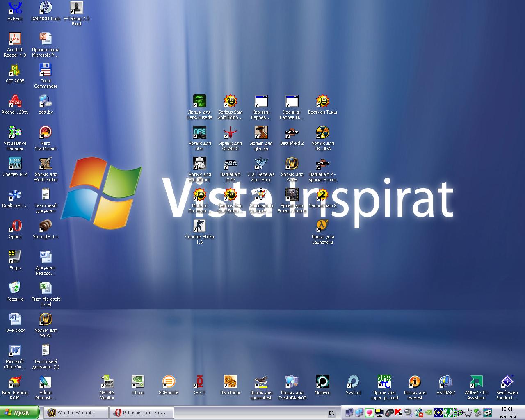Open Counter-Strike 1.6 shortcut
This screenshot has width=525, height=420.
coord(199,226)
